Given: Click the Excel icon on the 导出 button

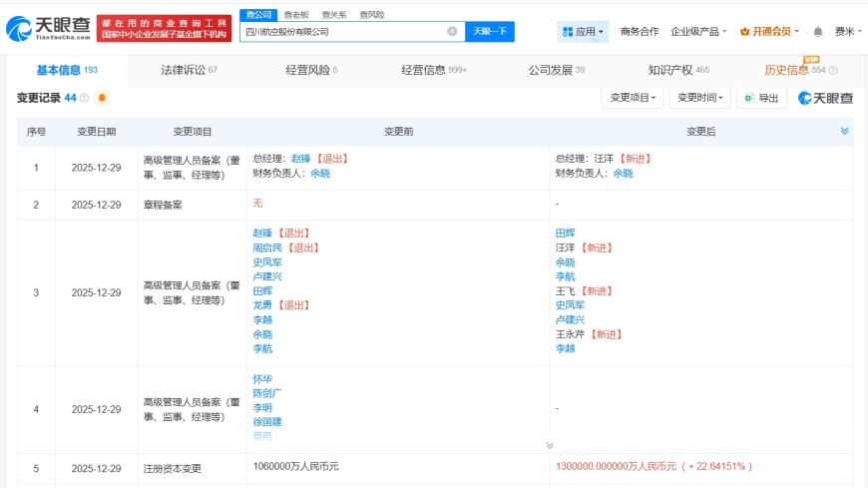Looking at the screenshot, I should 749,98.
